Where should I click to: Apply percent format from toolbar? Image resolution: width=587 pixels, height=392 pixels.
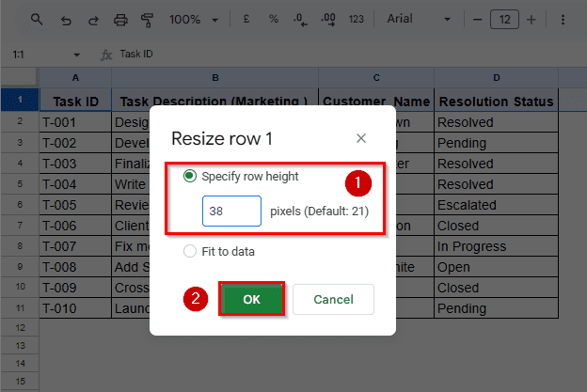tap(273, 20)
